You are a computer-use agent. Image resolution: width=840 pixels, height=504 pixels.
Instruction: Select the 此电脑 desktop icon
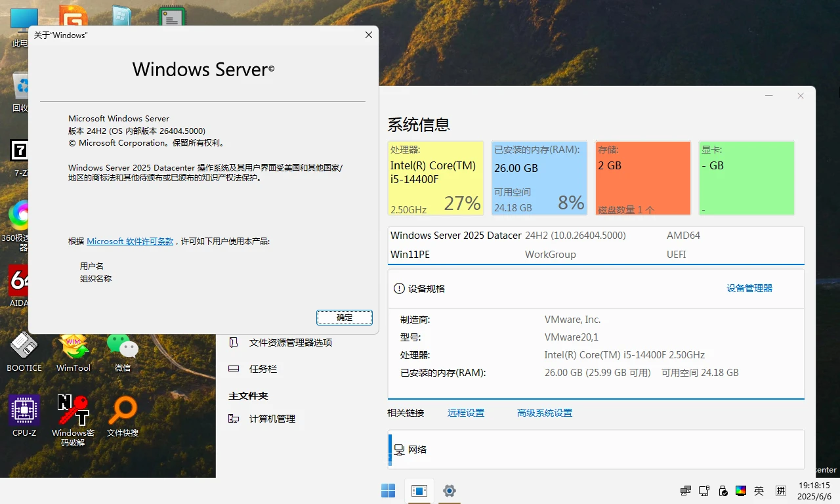[x=20, y=28]
